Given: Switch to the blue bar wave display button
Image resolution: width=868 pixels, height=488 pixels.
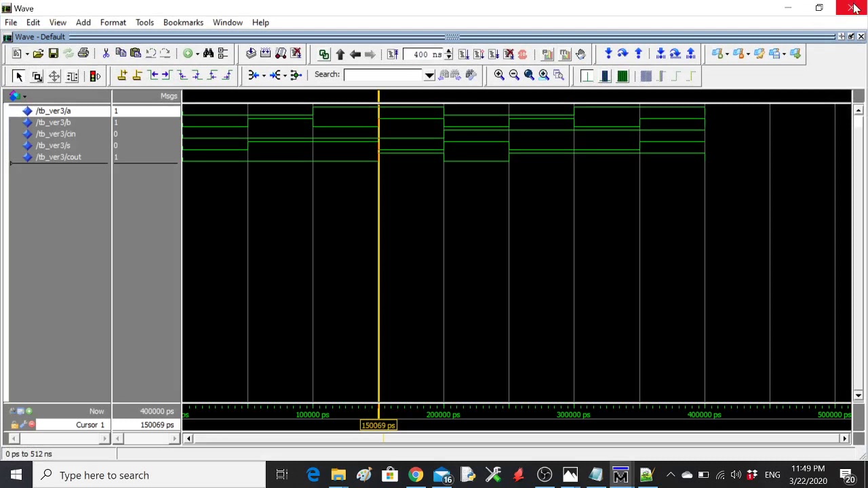Looking at the screenshot, I should (605, 76).
